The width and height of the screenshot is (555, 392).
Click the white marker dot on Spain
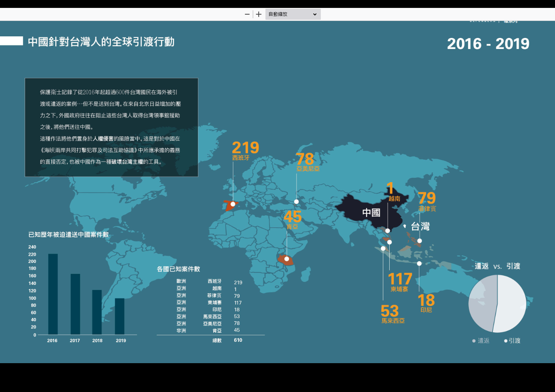click(233, 204)
